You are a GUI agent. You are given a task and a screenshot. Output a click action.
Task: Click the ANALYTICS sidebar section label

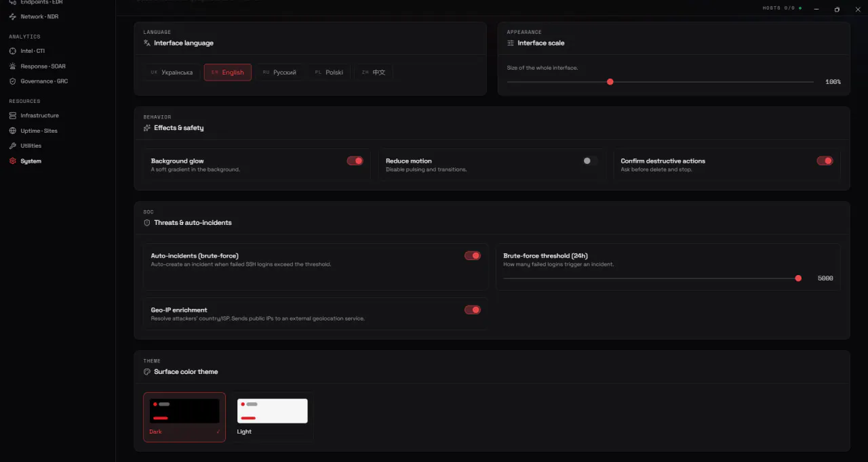(24, 37)
